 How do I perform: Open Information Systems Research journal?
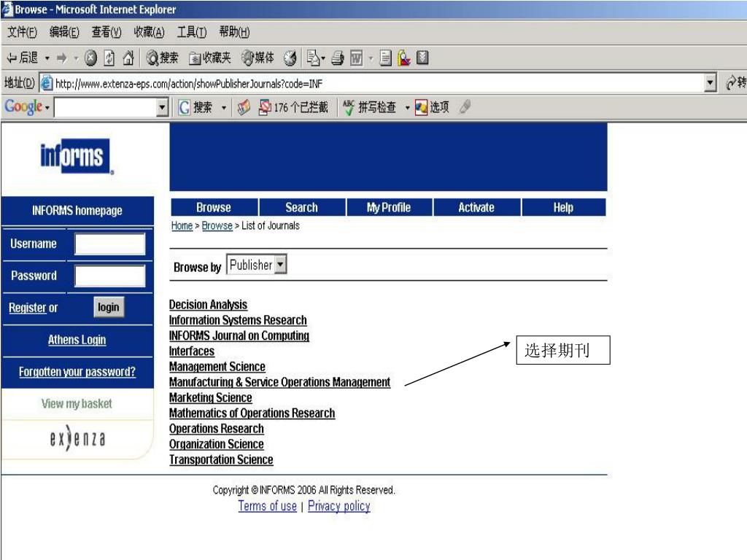point(238,320)
